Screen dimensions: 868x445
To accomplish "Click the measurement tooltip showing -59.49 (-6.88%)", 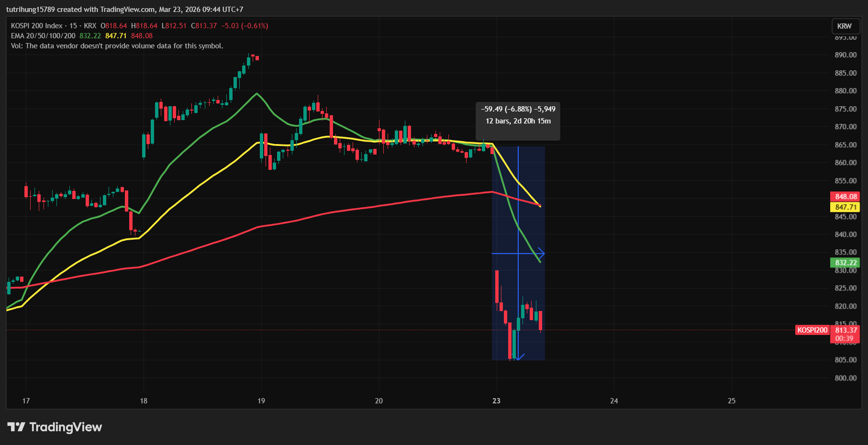I will pos(518,115).
